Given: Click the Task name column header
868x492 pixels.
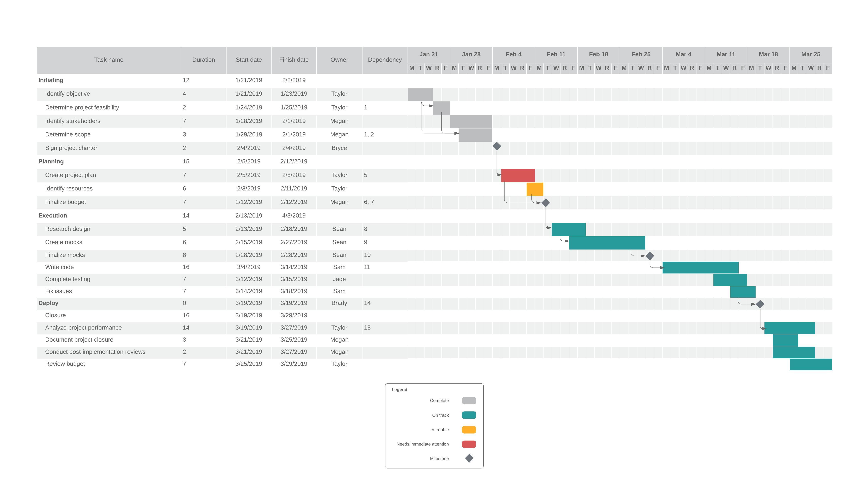Looking at the screenshot, I should (x=108, y=60).
